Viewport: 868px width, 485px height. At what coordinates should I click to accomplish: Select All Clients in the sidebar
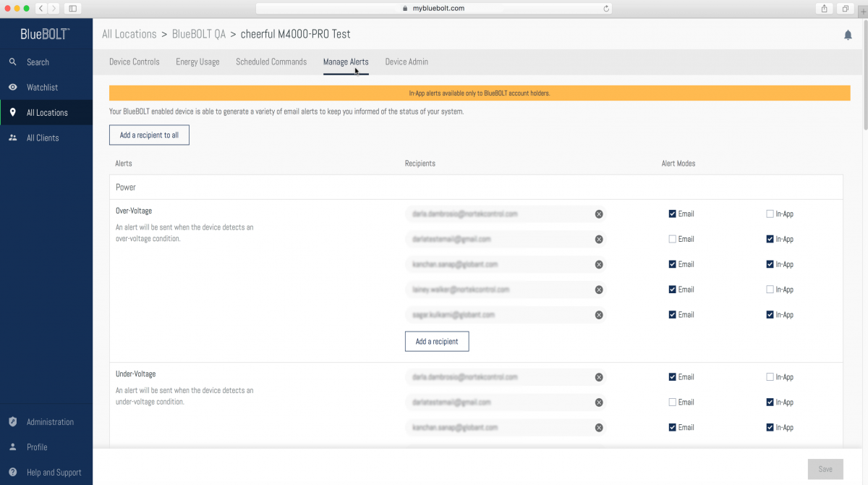click(x=44, y=138)
